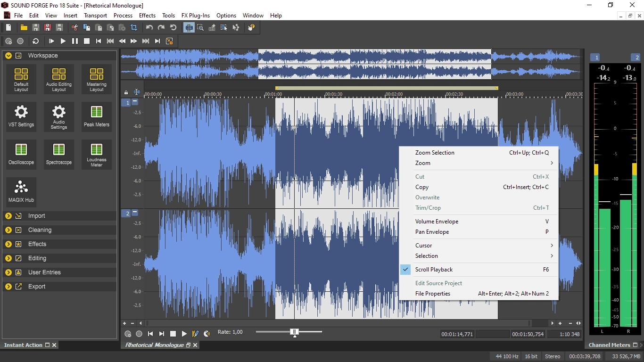Launch MAGIX Hub
This screenshot has width=644, height=362.
tap(21, 192)
